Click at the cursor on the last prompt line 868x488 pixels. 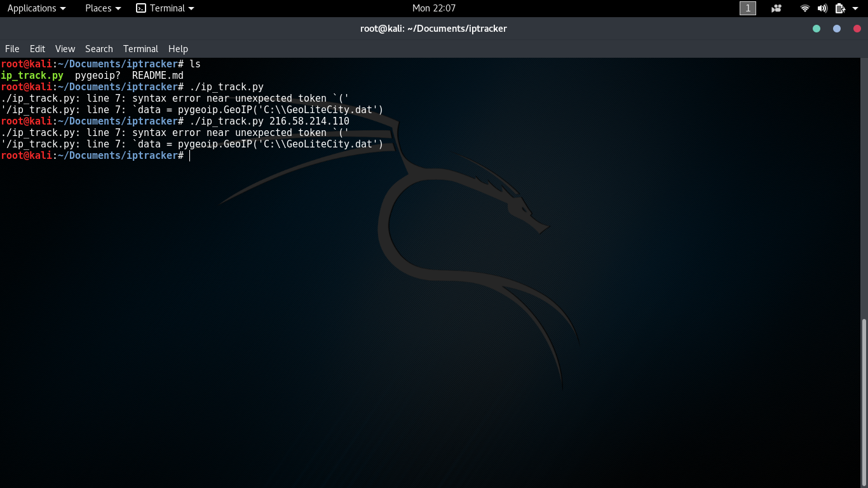coord(190,156)
